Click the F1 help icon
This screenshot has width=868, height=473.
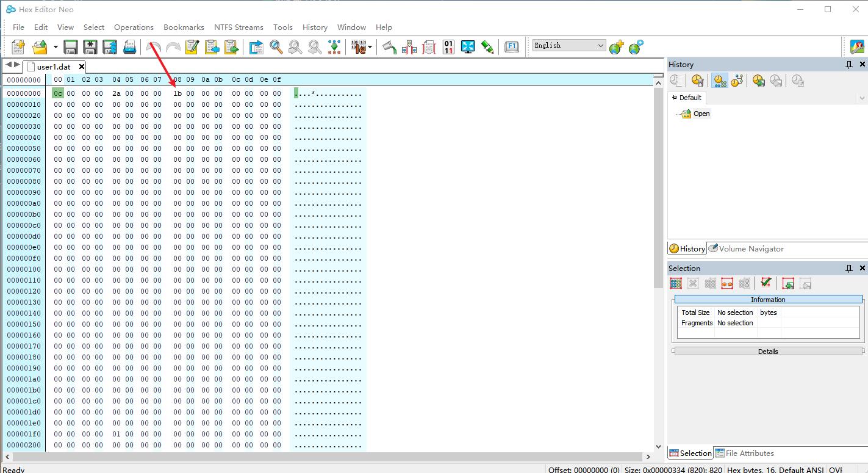[x=512, y=47]
